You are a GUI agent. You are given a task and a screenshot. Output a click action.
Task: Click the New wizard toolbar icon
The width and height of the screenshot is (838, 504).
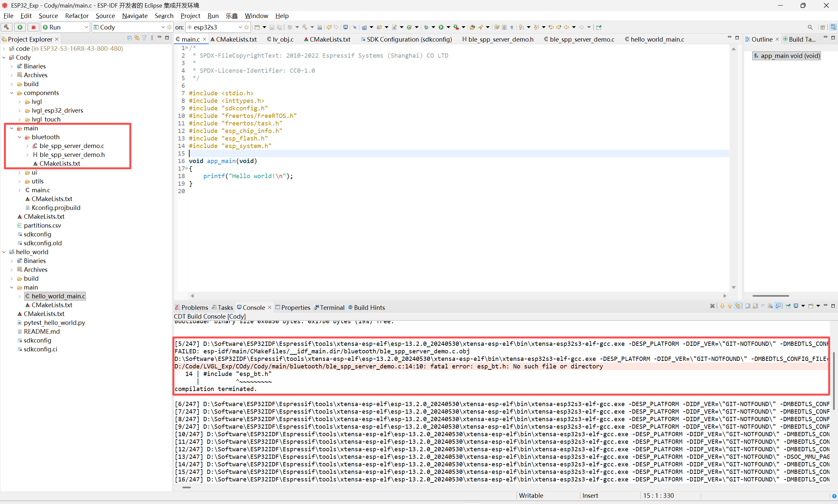click(257, 27)
